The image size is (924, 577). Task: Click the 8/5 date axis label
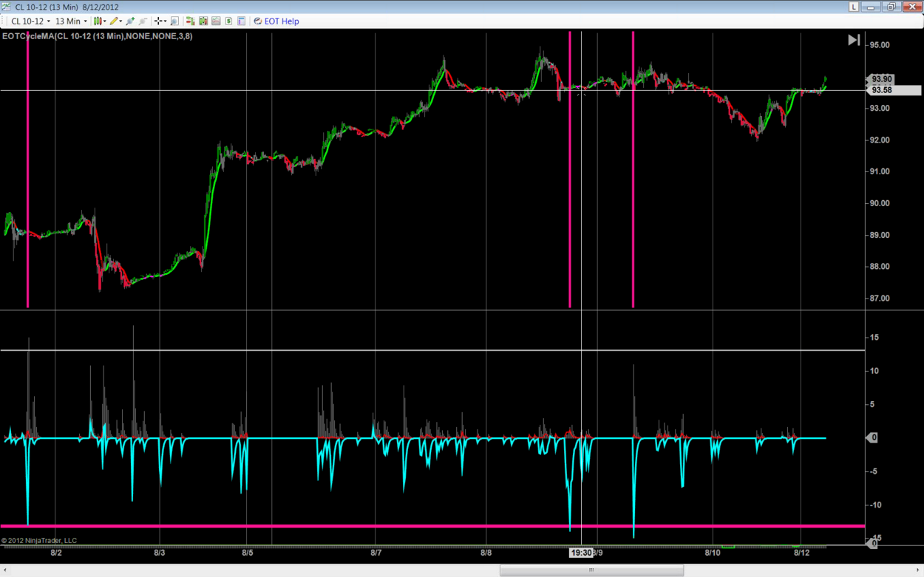(x=248, y=552)
